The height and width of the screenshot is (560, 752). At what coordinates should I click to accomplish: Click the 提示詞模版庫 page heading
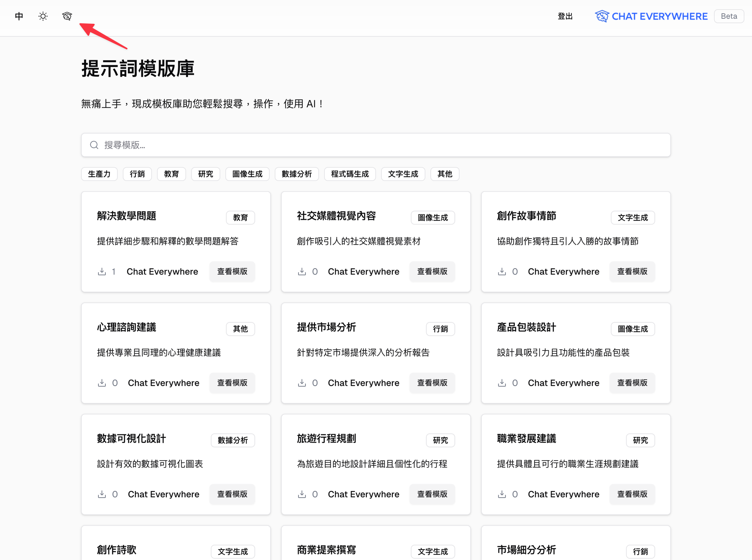point(138,69)
